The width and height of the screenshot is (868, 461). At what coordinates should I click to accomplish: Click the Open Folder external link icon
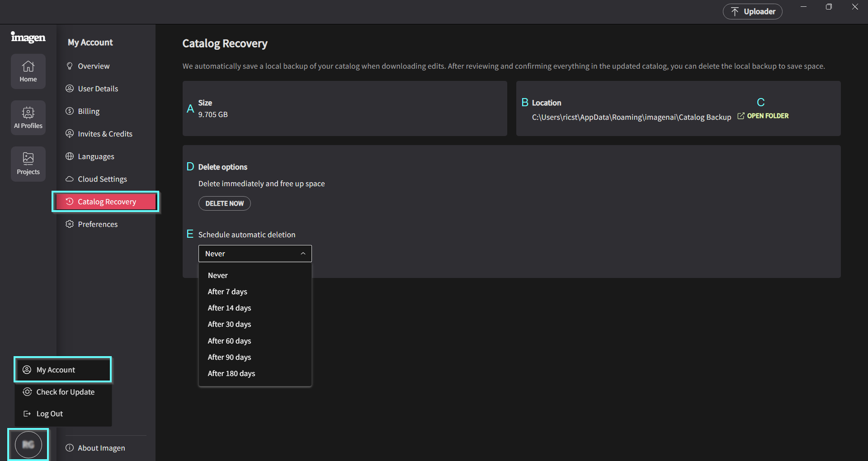click(741, 116)
